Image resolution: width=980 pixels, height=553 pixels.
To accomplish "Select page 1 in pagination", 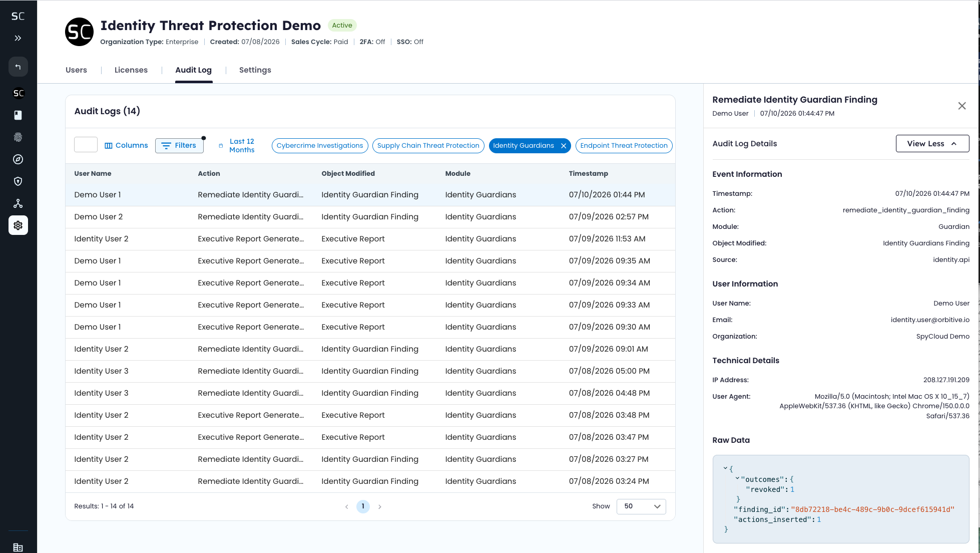I will [363, 506].
